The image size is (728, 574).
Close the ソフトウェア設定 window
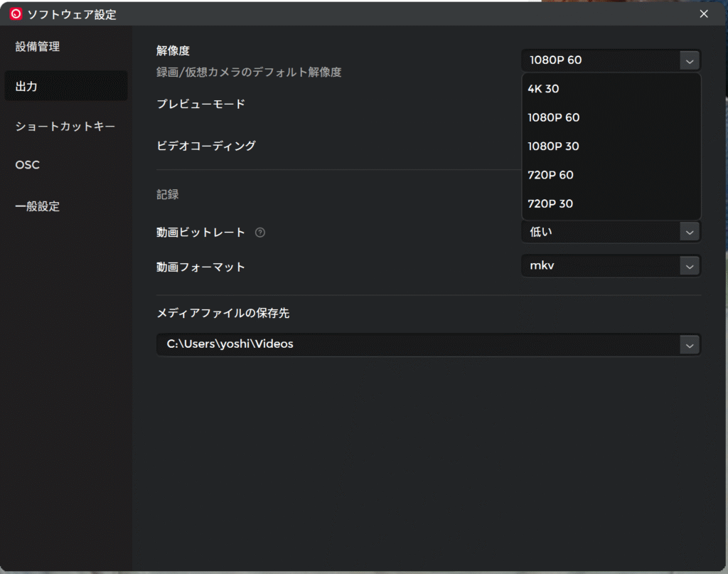click(x=704, y=14)
